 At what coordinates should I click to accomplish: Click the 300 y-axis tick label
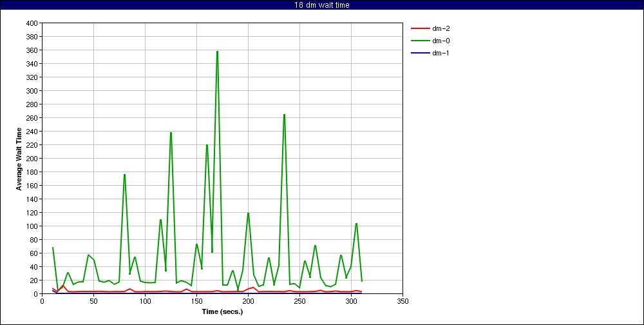pyautogui.click(x=32, y=90)
